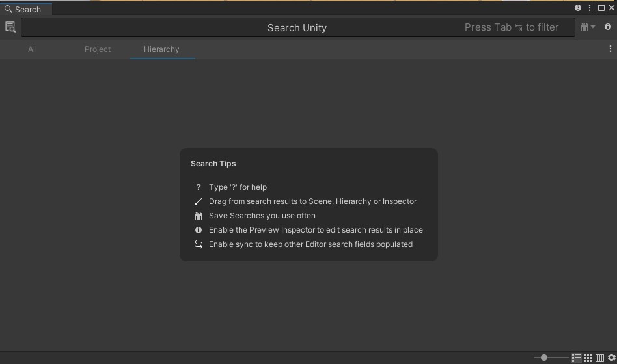617x364 pixels.
Task: Click the question mark tip icon
Action: coord(199,187)
